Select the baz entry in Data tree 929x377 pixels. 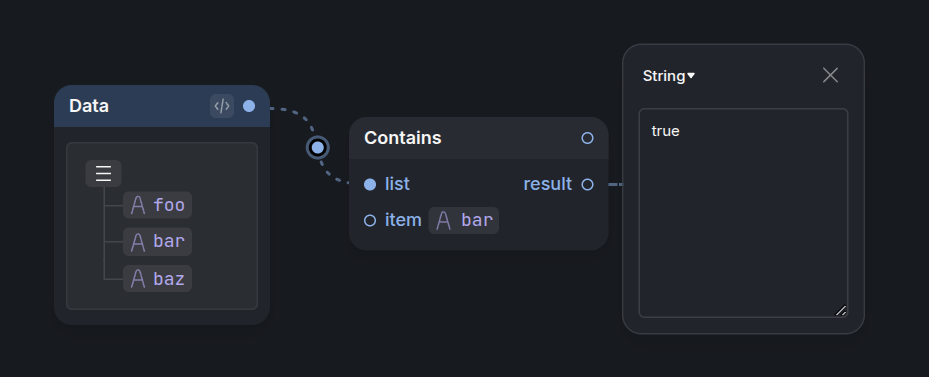[158, 278]
